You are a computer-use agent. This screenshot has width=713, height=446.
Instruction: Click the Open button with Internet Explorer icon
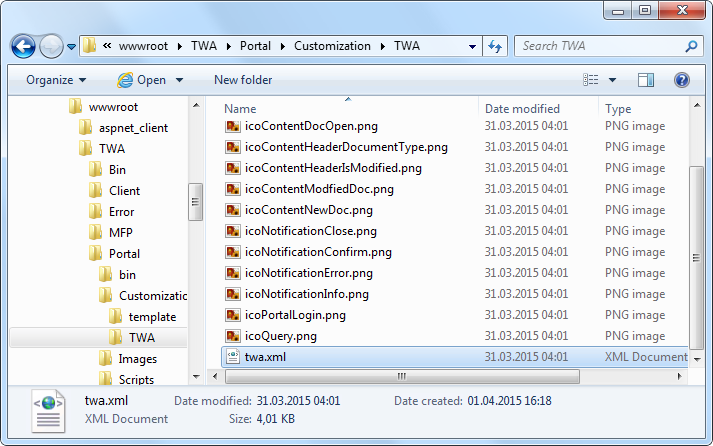coord(141,80)
